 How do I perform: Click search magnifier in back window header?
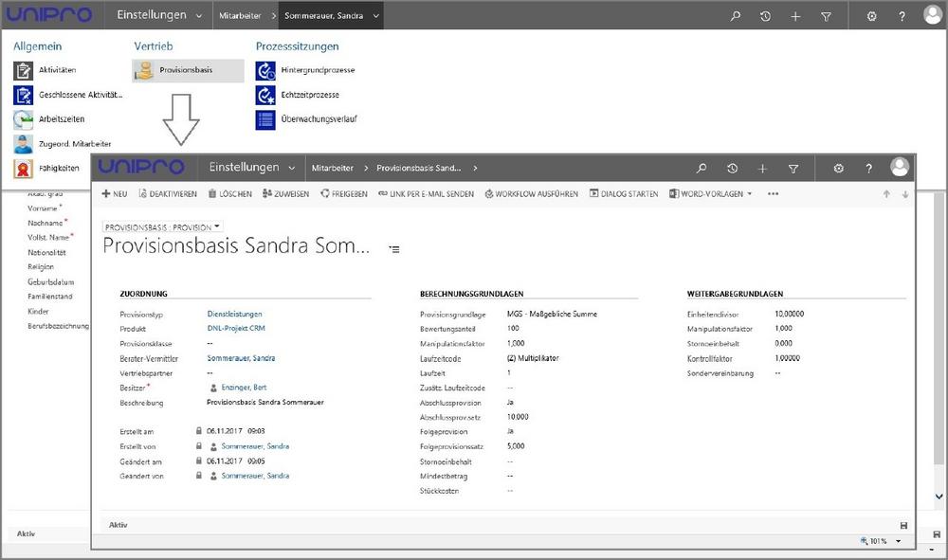736,16
